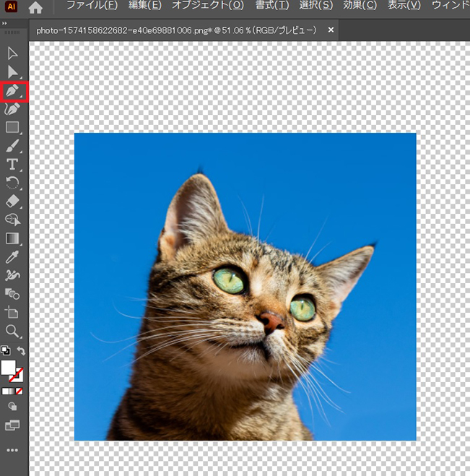Select the Gradient tool
Screen dimensions: 470x476
[12, 238]
